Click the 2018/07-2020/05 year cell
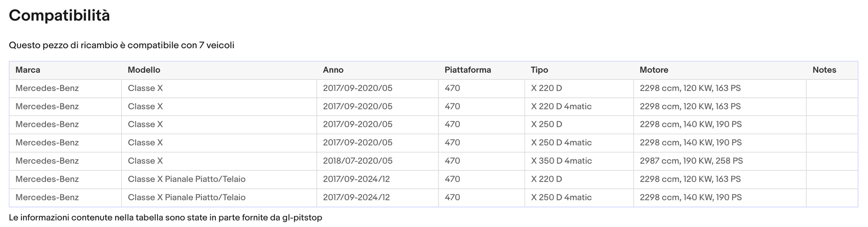 click(357, 161)
